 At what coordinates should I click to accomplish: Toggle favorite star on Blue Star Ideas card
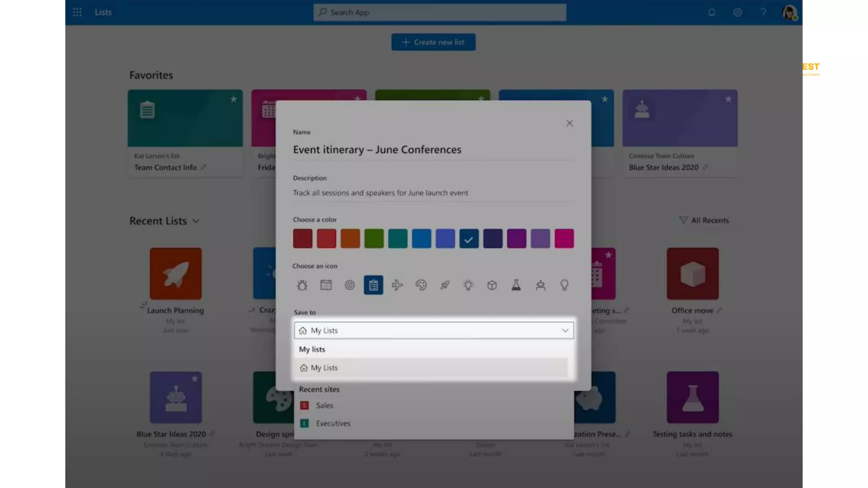(x=728, y=99)
